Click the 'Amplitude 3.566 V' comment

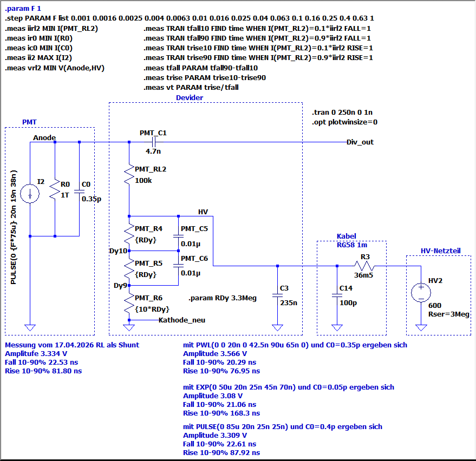(x=215, y=354)
